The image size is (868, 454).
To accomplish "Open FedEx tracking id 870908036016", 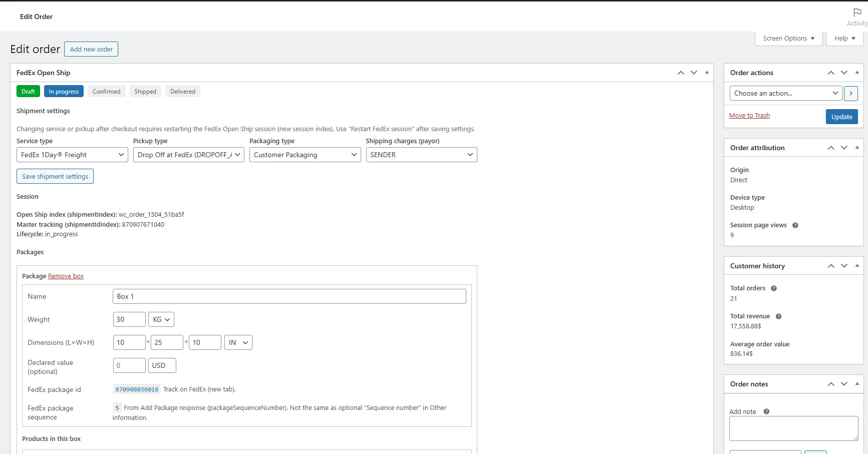I will click(137, 389).
